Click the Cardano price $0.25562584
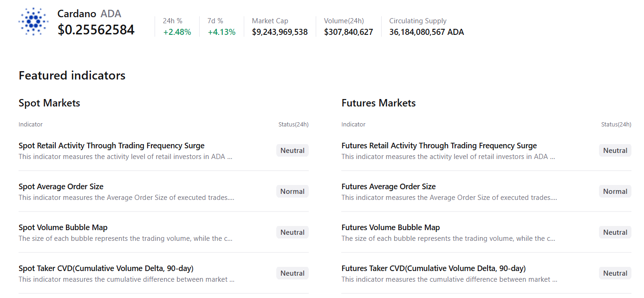The image size is (644, 298). tap(96, 30)
